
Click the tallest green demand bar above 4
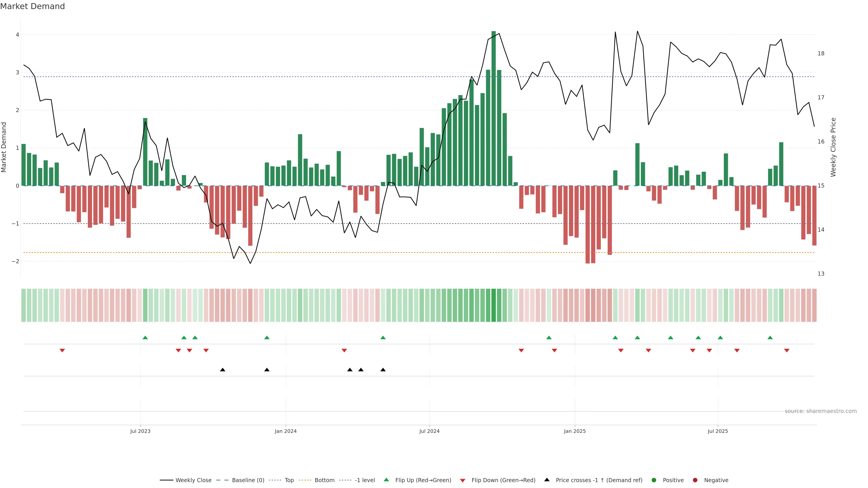coord(493,108)
